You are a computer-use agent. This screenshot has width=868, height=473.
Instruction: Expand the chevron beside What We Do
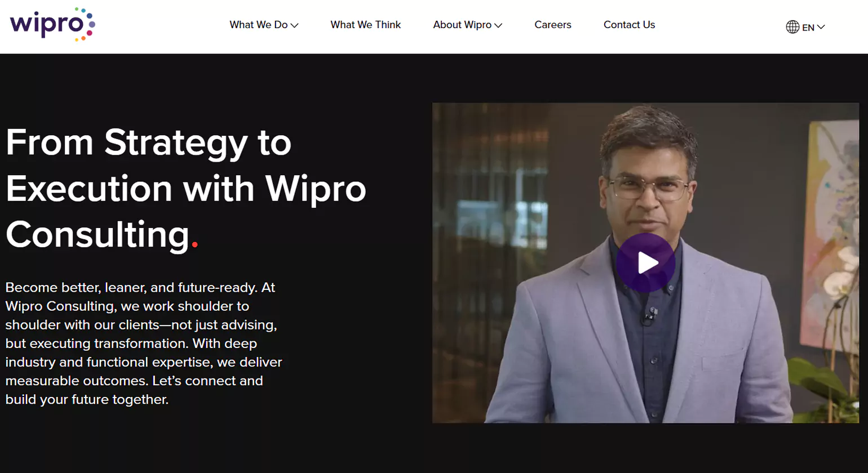pyautogui.click(x=294, y=25)
